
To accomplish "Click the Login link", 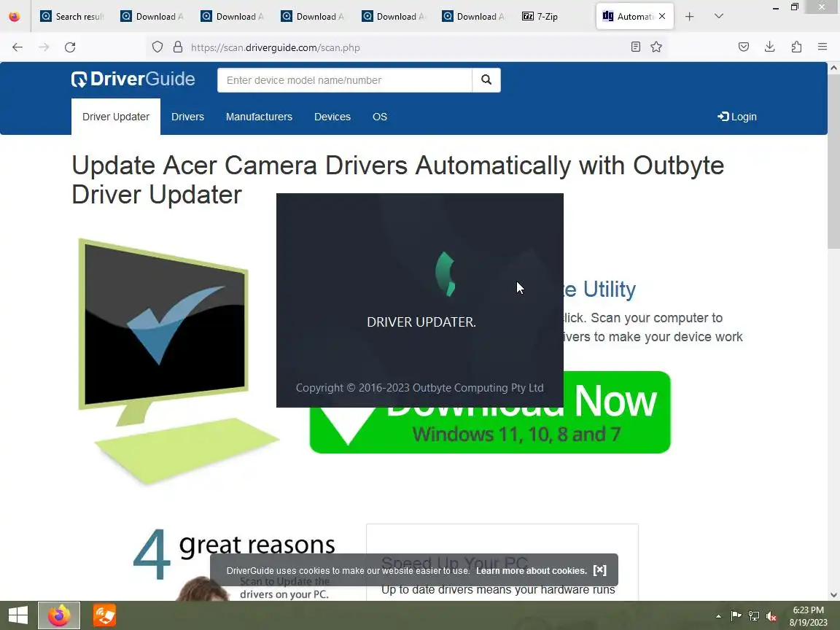I will point(737,117).
